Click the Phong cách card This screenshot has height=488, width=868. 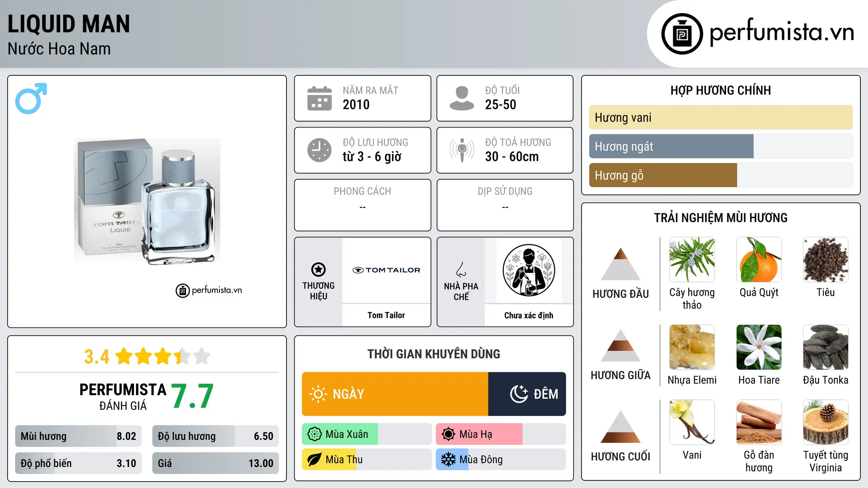point(362,205)
